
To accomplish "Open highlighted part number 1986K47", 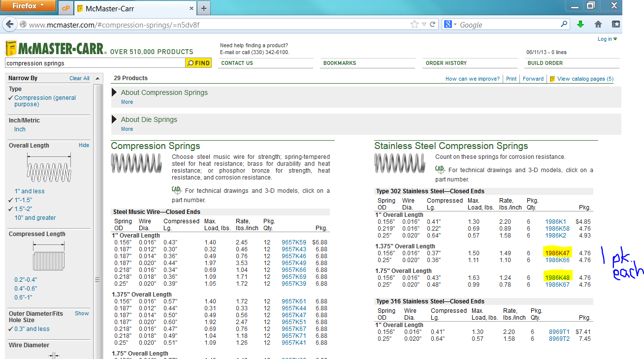I will click(557, 253).
